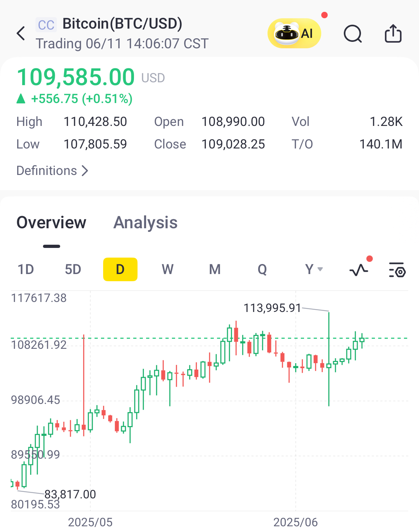Select the W weekly timeframe

pyautogui.click(x=168, y=269)
